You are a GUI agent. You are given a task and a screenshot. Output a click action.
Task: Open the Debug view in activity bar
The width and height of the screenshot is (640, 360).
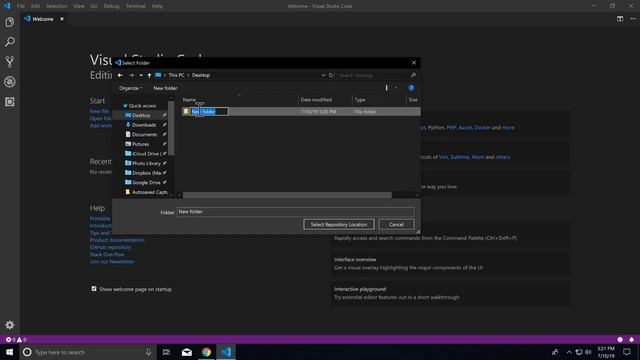[x=10, y=82]
